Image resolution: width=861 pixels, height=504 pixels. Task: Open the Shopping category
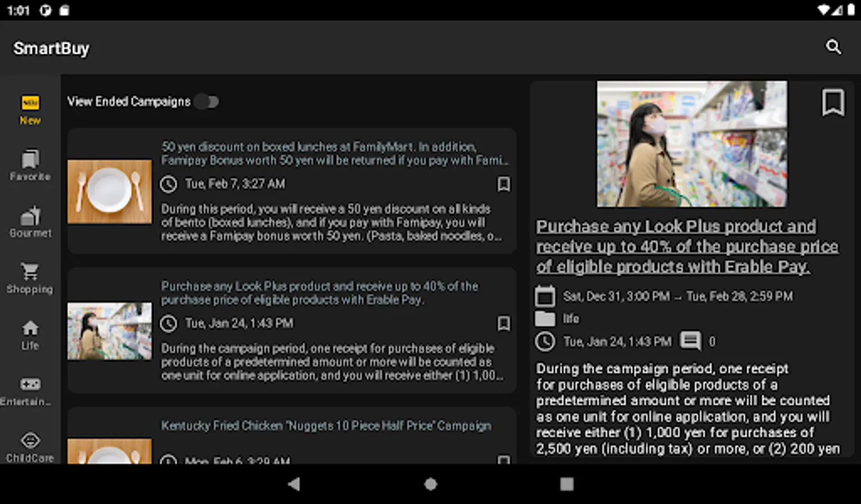pyautogui.click(x=30, y=278)
